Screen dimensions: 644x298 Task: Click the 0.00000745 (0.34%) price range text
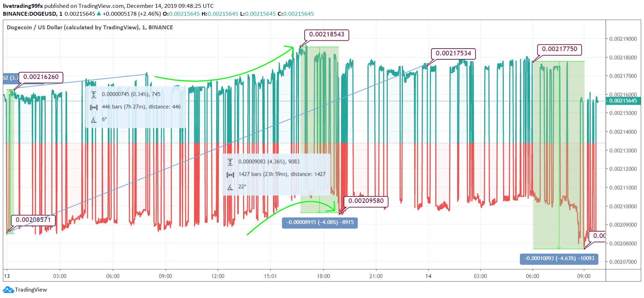pyautogui.click(x=131, y=94)
